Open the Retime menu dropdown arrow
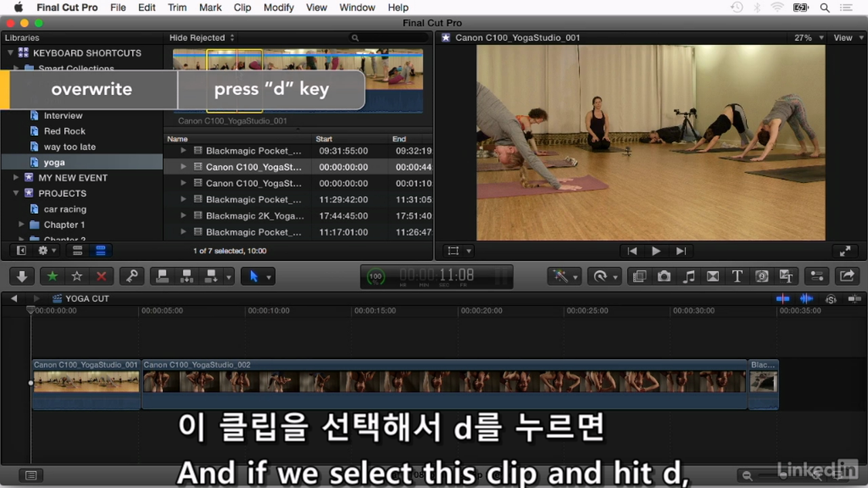 [616, 277]
